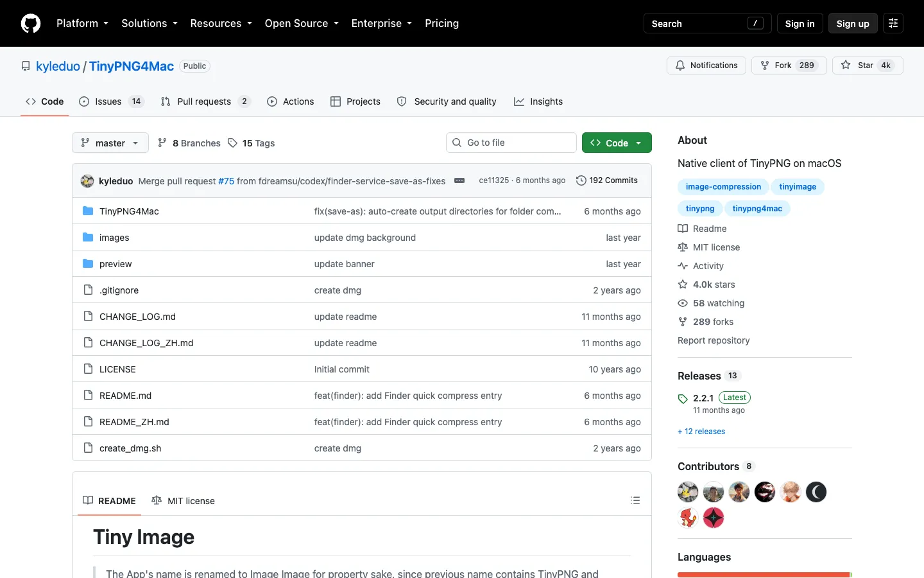View the crescent moon contributor avatar

[x=816, y=492]
